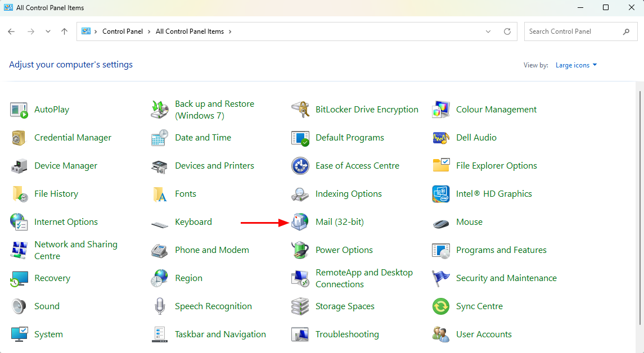Open the Security and Maintenance flag icon
This screenshot has width=644, height=353.
point(441,278)
